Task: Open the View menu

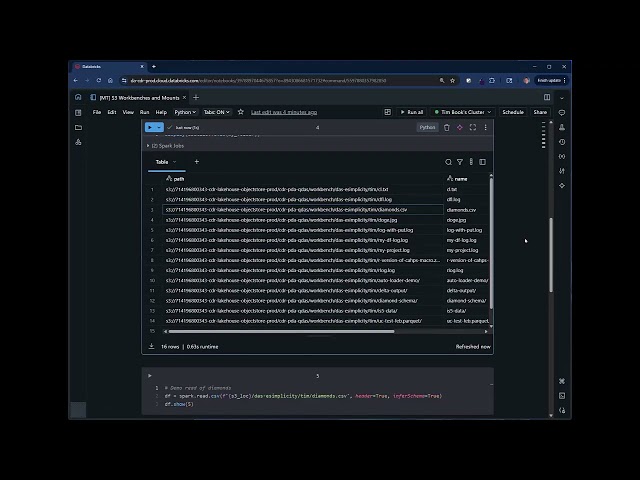Action: [128, 112]
